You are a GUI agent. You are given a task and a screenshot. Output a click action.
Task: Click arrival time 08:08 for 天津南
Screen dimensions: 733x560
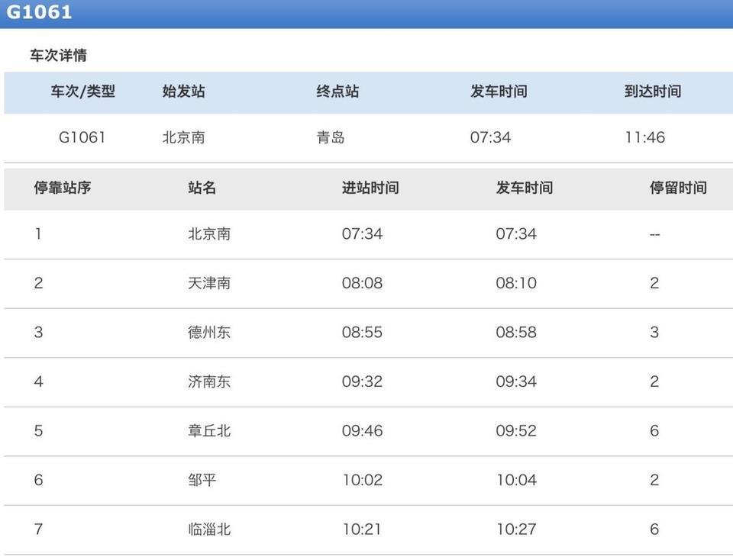(362, 283)
